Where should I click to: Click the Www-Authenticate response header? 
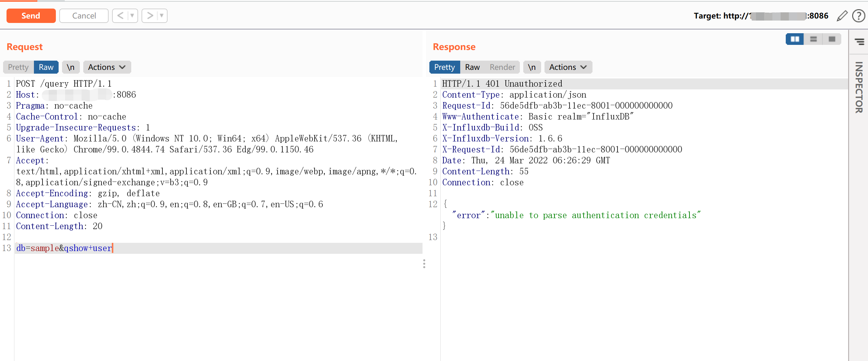(538, 117)
